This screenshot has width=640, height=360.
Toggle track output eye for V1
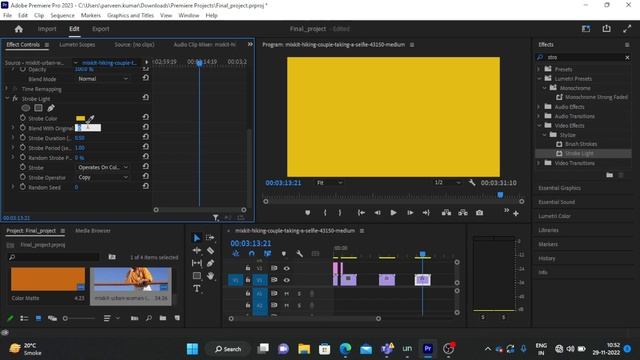click(x=287, y=280)
